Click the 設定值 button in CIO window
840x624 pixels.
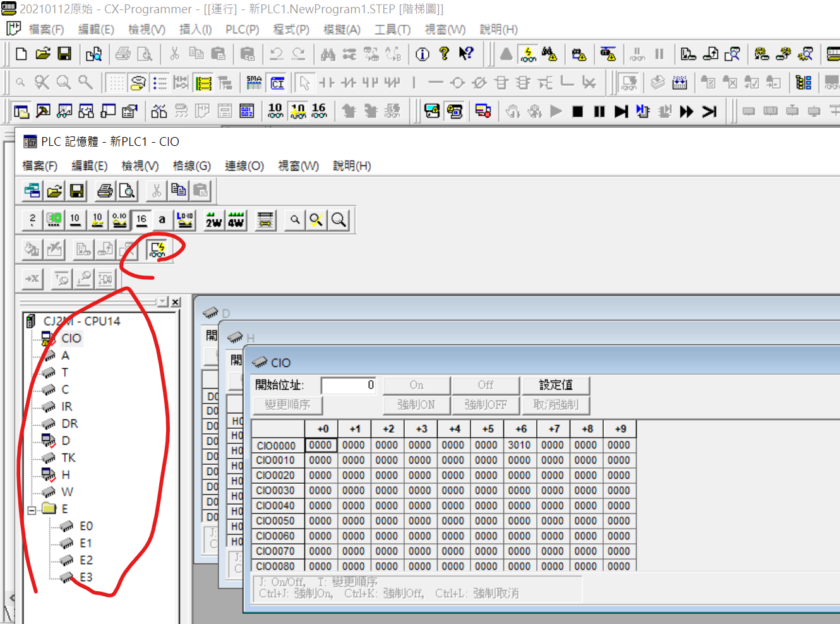555,385
